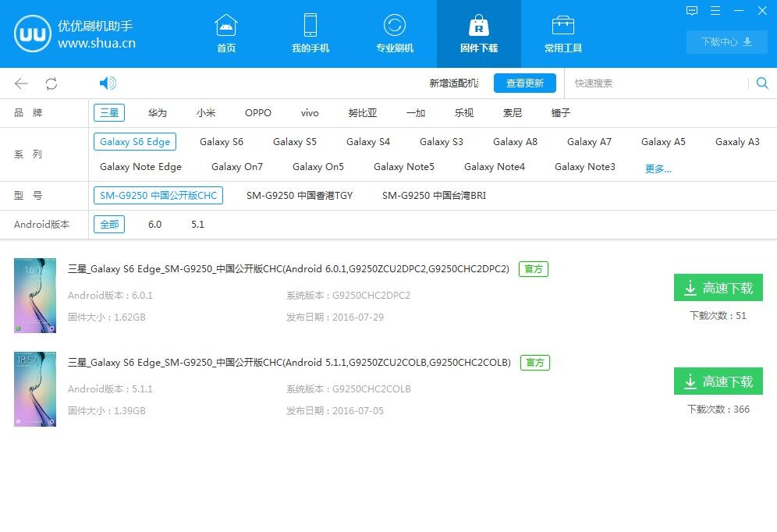
Task: Go back with the left arrow
Action: click(21, 83)
